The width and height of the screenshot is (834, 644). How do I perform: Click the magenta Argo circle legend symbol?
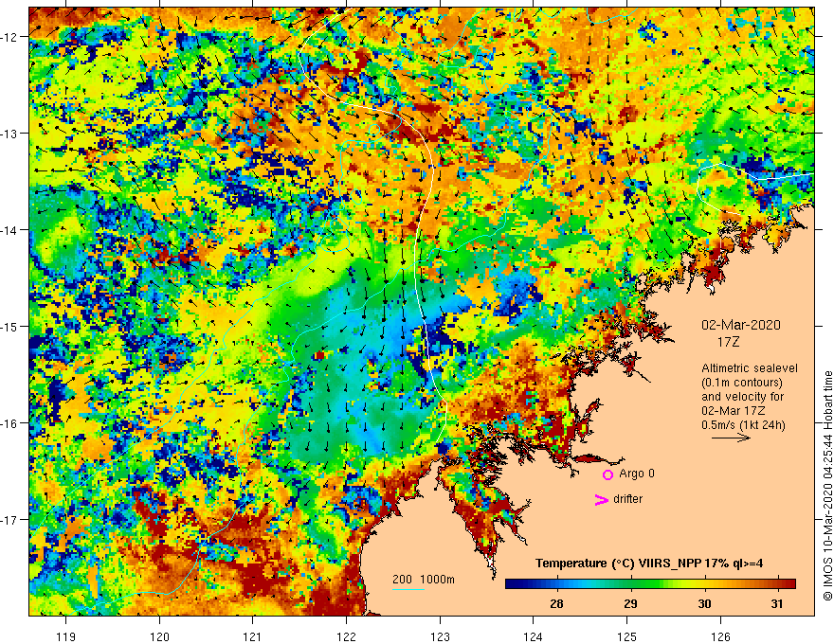coord(607,474)
